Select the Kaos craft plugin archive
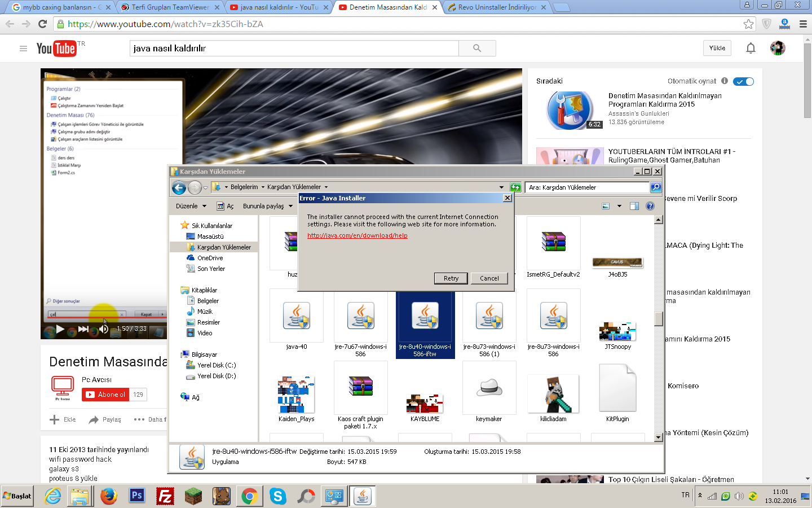Screen dimensions: 812x508 pos(361,395)
